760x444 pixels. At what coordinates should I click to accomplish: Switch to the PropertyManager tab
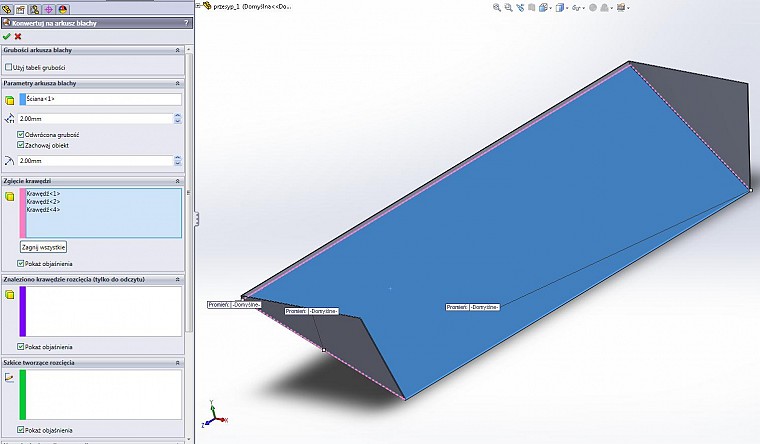pyautogui.click(x=20, y=8)
